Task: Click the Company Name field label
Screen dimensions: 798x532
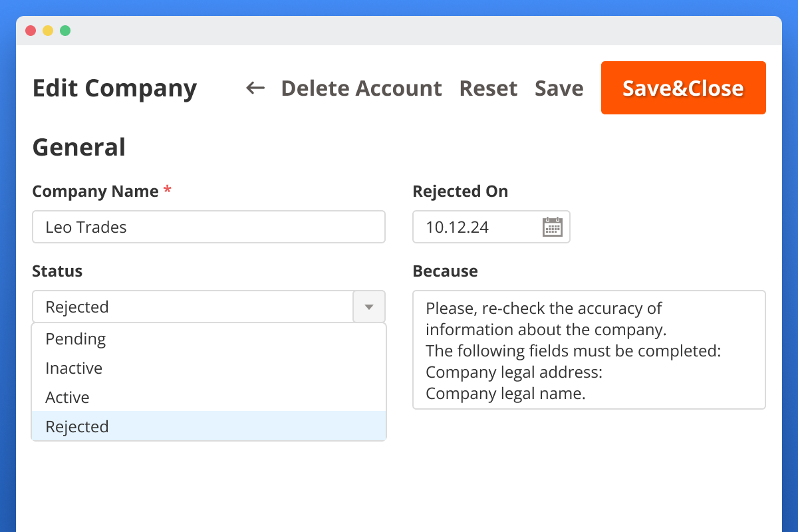Action: pyautogui.click(x=95, y=192)
